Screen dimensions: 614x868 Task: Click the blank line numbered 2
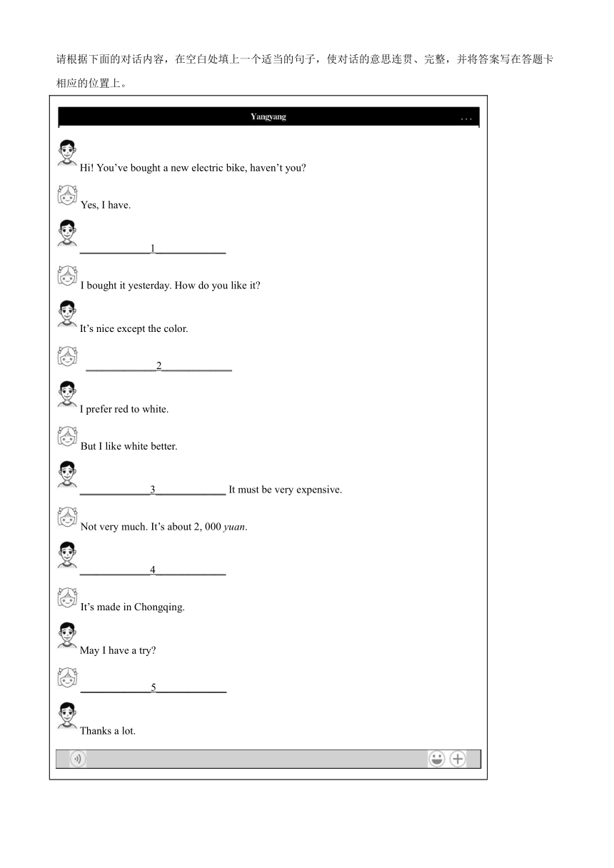point(159,366)
